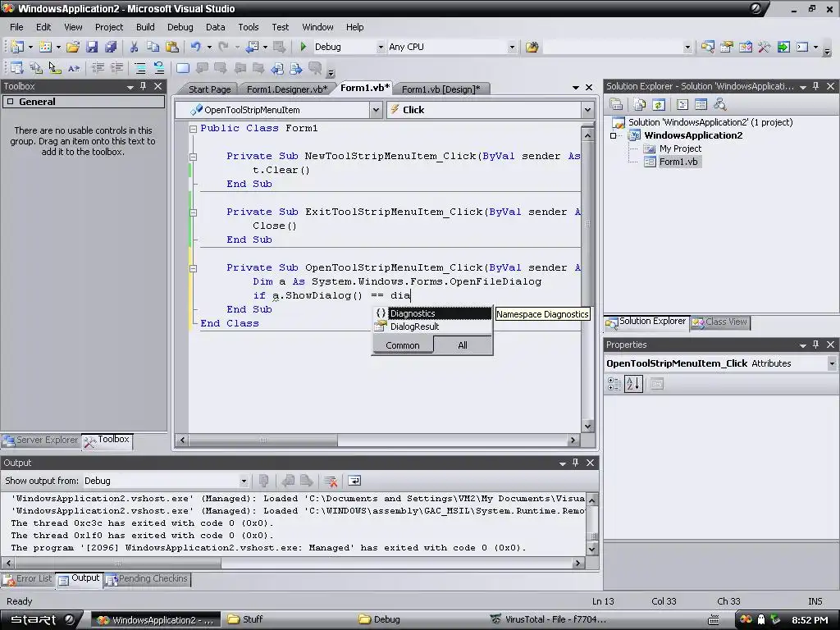This screenshot has height=630, width=840.
Task: Open the Debug menu
Action: tap(180, 27)
